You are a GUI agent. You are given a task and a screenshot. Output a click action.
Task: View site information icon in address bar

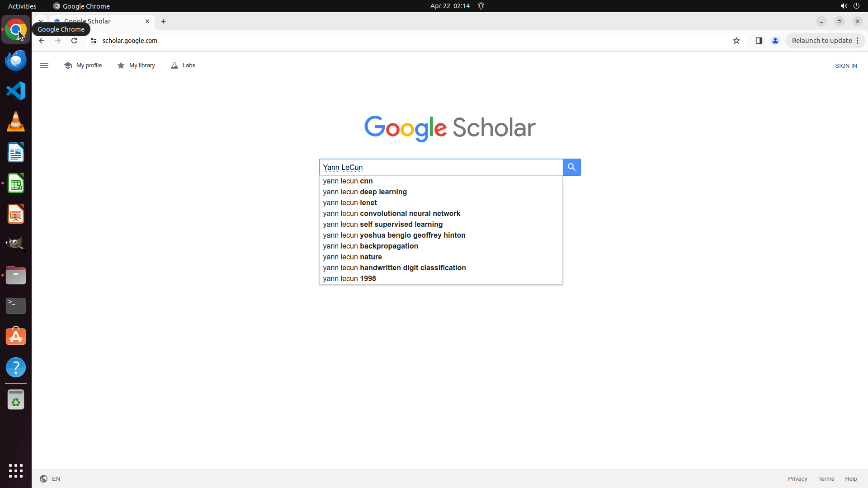pyautogui.click(x=94, y=41)
